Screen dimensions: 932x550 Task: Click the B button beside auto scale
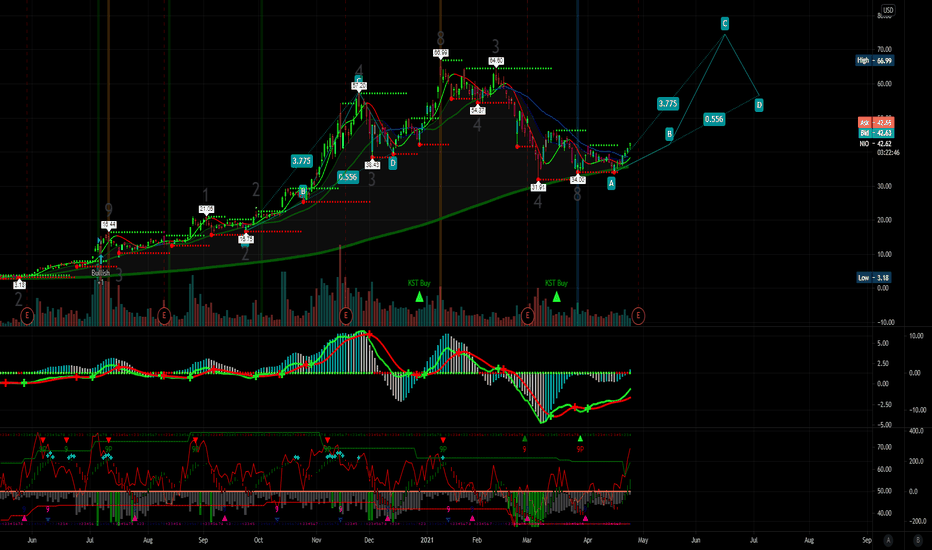pos(917,540)
